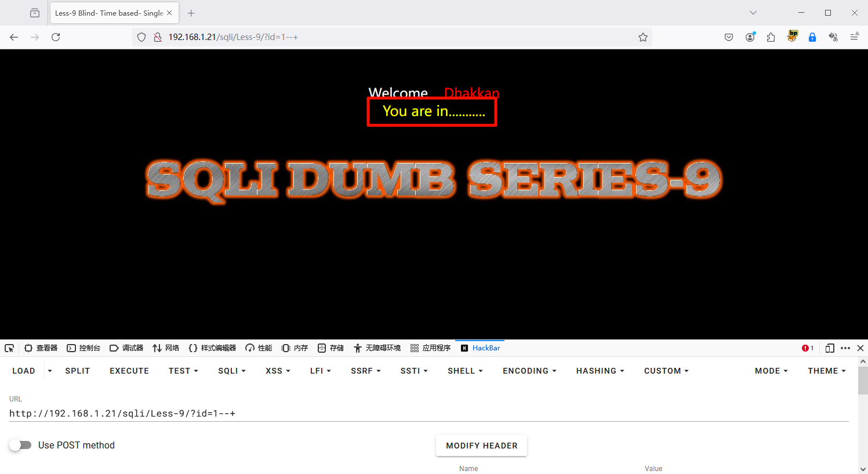Screen dimensions: 868x474
Task: Open the new tab plus button
Action: tap(191, 13)
